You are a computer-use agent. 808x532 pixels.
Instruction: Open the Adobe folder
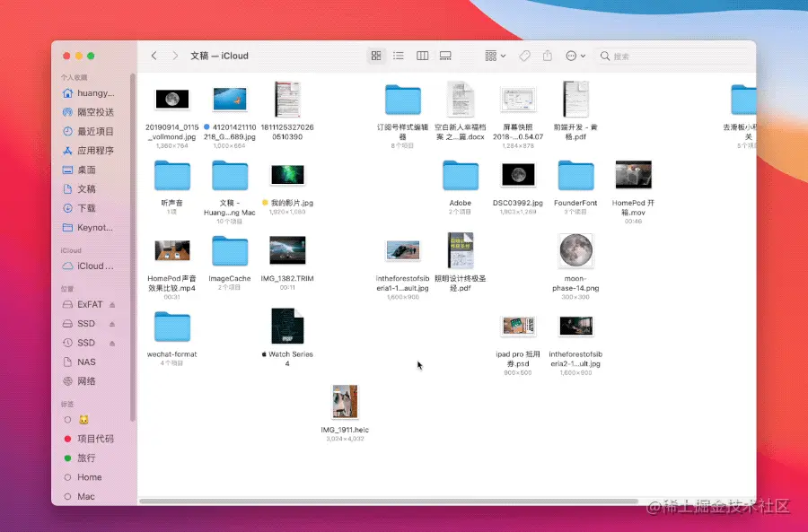click(461, 175)
